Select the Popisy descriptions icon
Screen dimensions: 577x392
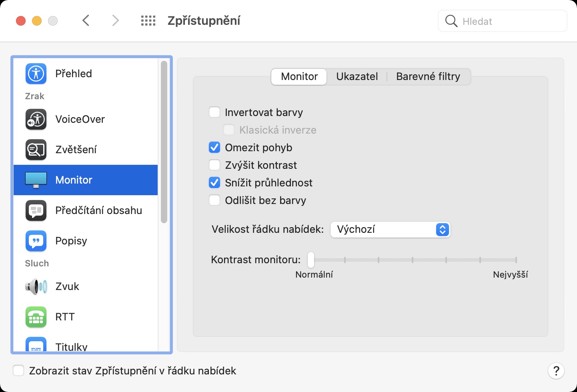tap(36, 241)
